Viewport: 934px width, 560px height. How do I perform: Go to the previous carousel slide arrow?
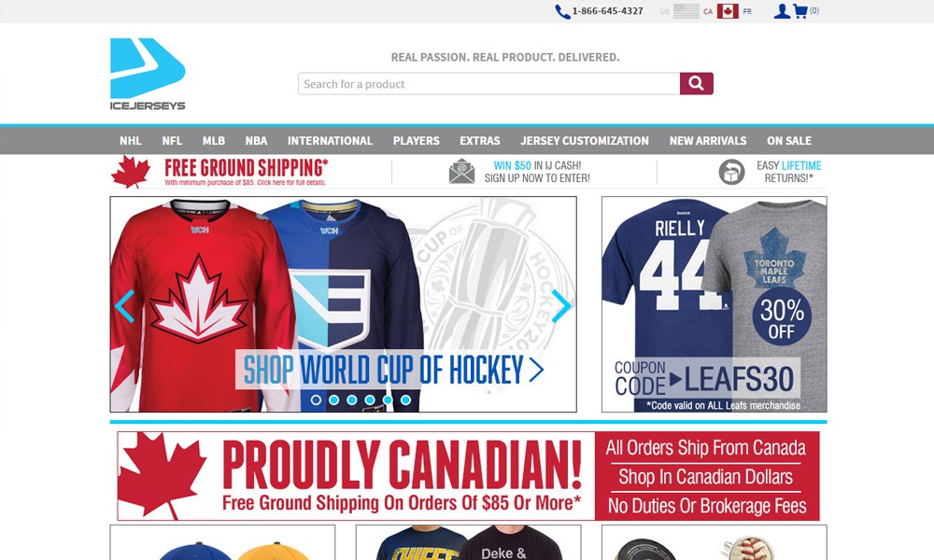124,306
